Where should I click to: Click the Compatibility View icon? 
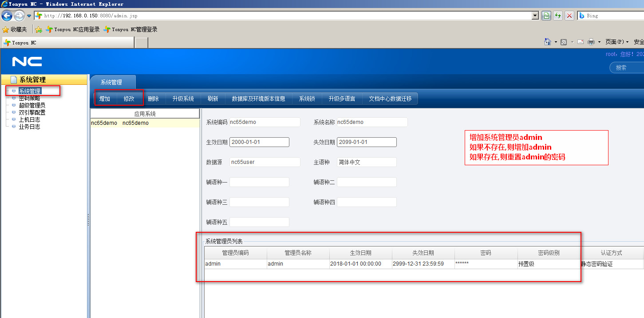(547, 16)
